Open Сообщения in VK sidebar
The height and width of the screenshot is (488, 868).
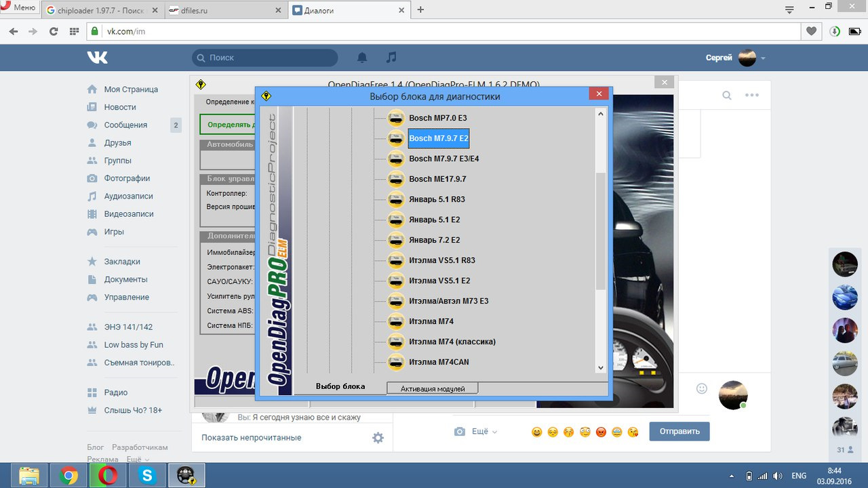125,125
